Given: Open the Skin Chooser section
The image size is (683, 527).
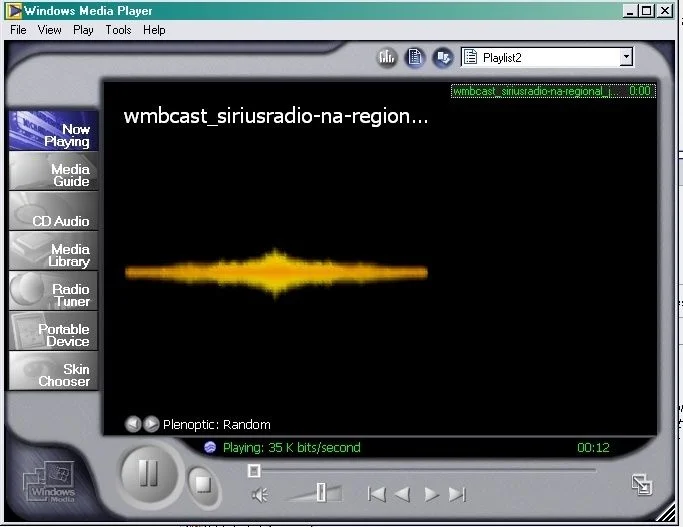Looking at the screenshot, I should pos(54,372).
